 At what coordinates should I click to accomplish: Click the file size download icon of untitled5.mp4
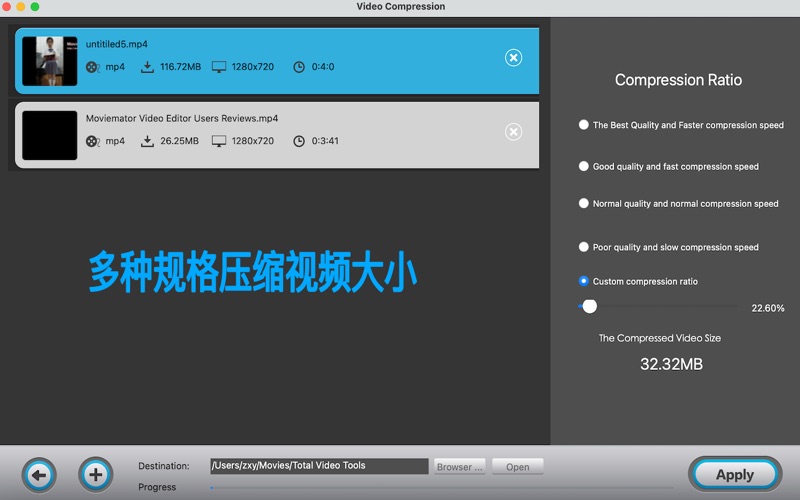(x=147, y=67)
